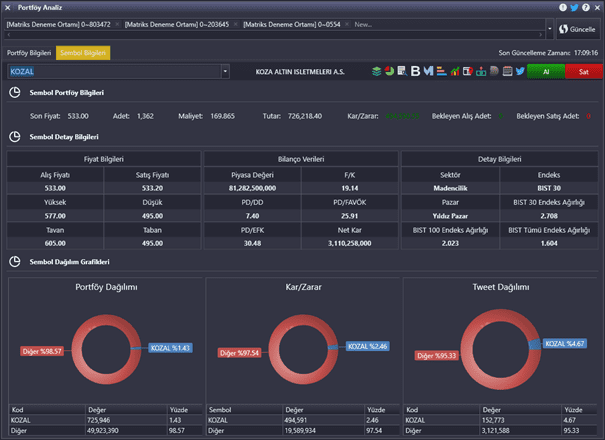Switch to account tab 0~203645

coord(177,24)
